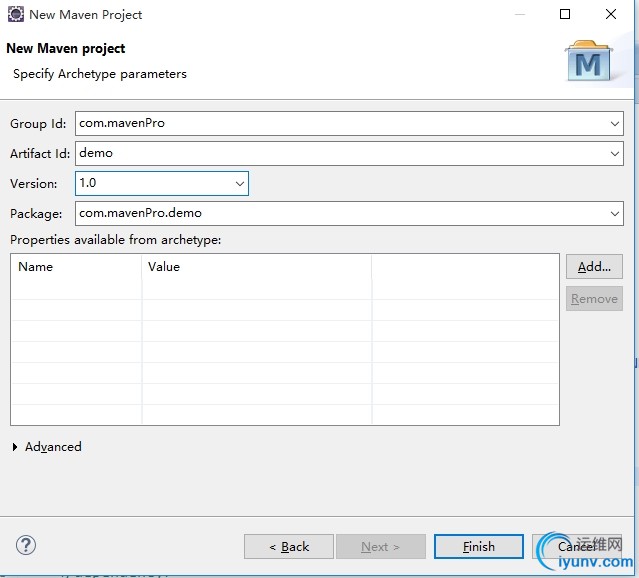
Task: Open the Version dropdown arrow
Action: 240,184
